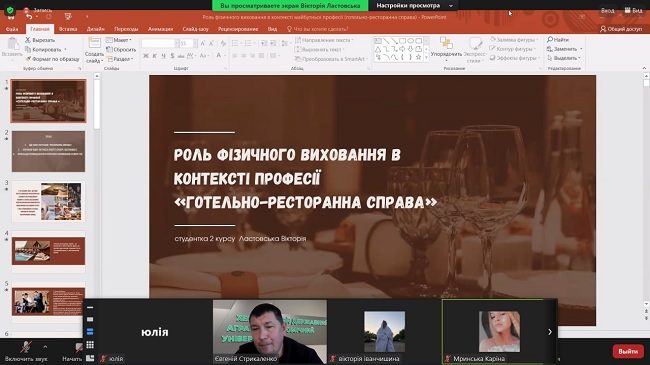Toggle Underline (Ч) formatting
Screen dimensions: 650x365
[163, 56]
